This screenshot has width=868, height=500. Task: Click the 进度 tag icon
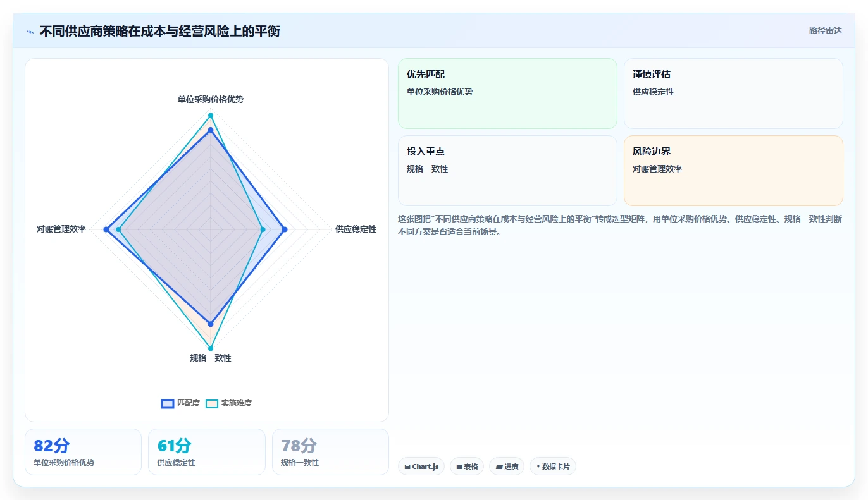499,467
